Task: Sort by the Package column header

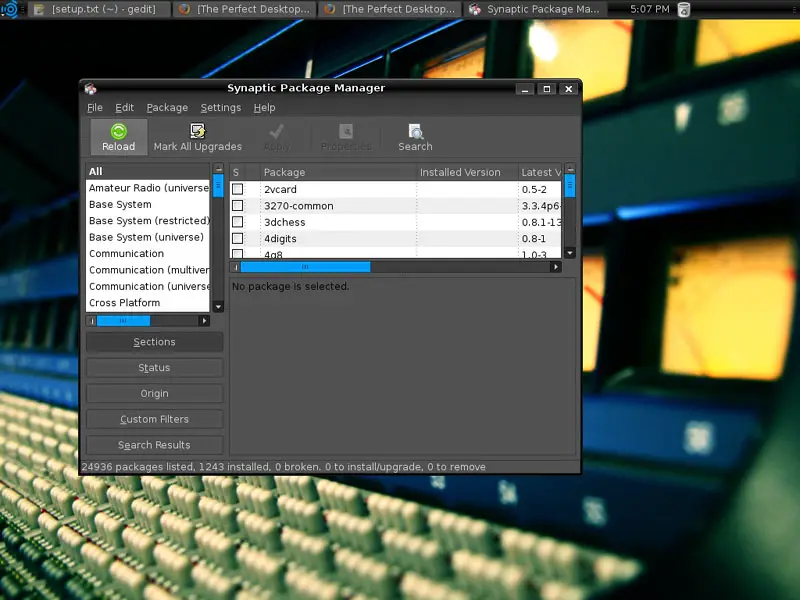Action: pos(338,172)
